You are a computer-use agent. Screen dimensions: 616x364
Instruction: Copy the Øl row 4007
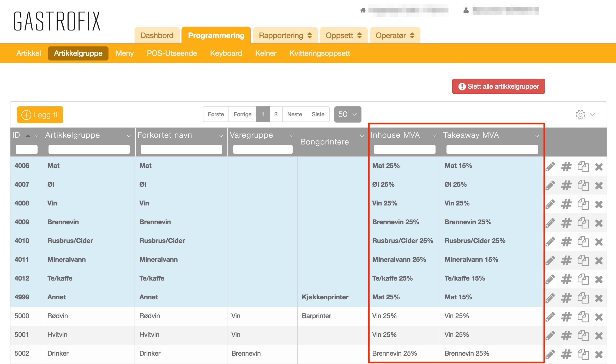[583, 185]
